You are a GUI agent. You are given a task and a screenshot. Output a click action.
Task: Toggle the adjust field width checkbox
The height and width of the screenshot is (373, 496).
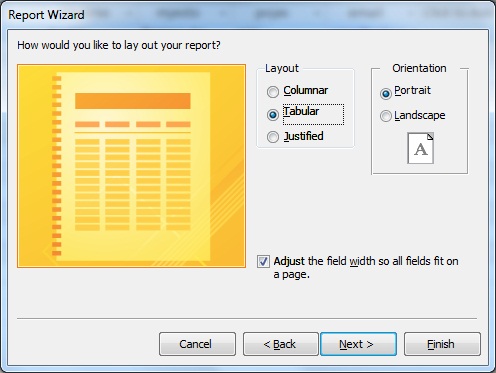[263, 261]
